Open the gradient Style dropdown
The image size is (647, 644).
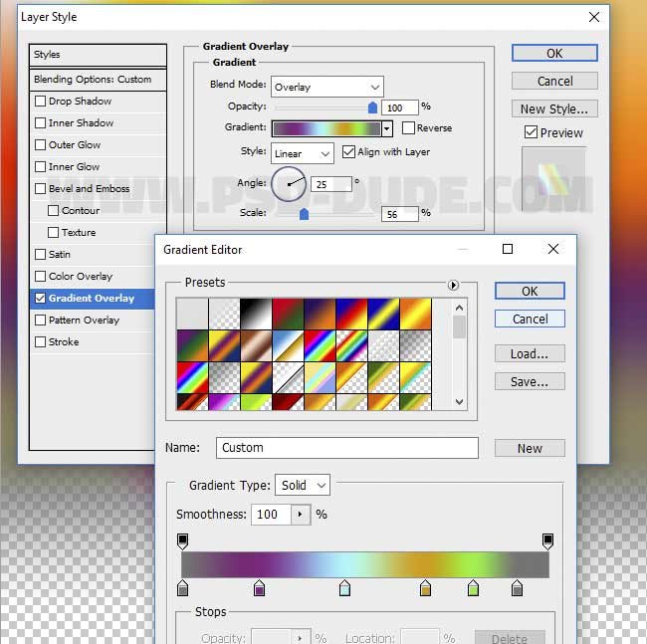click(302, 153)
